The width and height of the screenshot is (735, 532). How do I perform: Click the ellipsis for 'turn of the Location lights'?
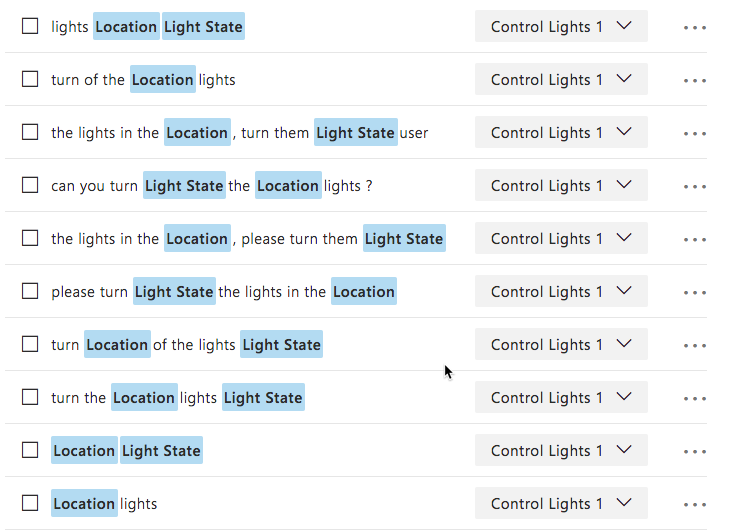pyautogui.click(x=694, y=81)
